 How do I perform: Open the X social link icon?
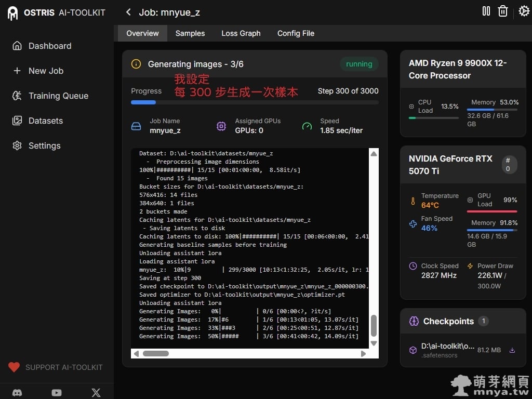click(96, 393)
